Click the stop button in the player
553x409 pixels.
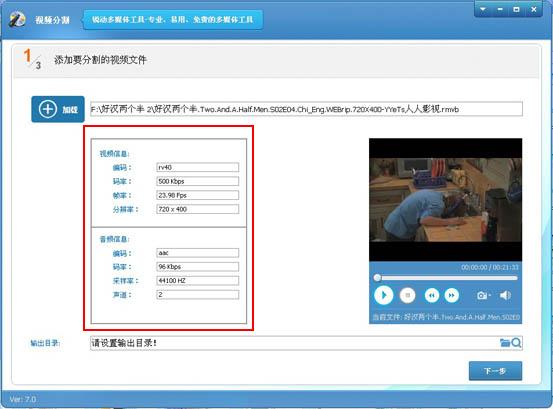[408, 295]
